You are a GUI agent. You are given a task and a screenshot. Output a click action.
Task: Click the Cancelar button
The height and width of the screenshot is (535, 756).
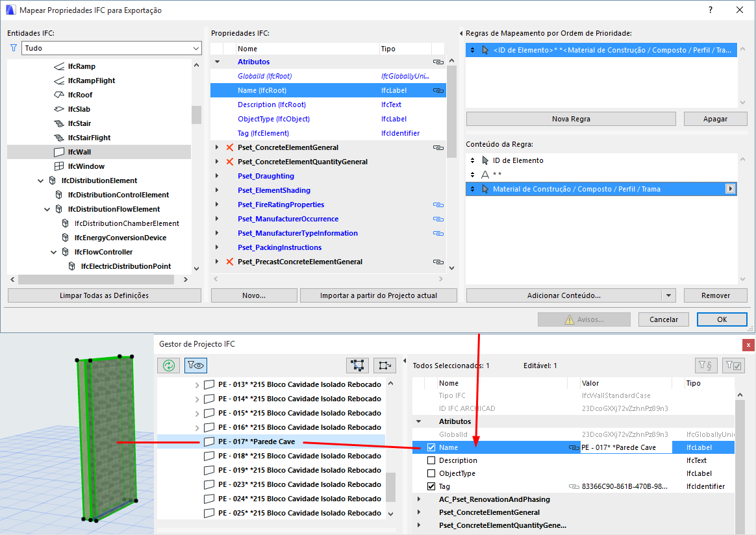[x=663, y=319]
